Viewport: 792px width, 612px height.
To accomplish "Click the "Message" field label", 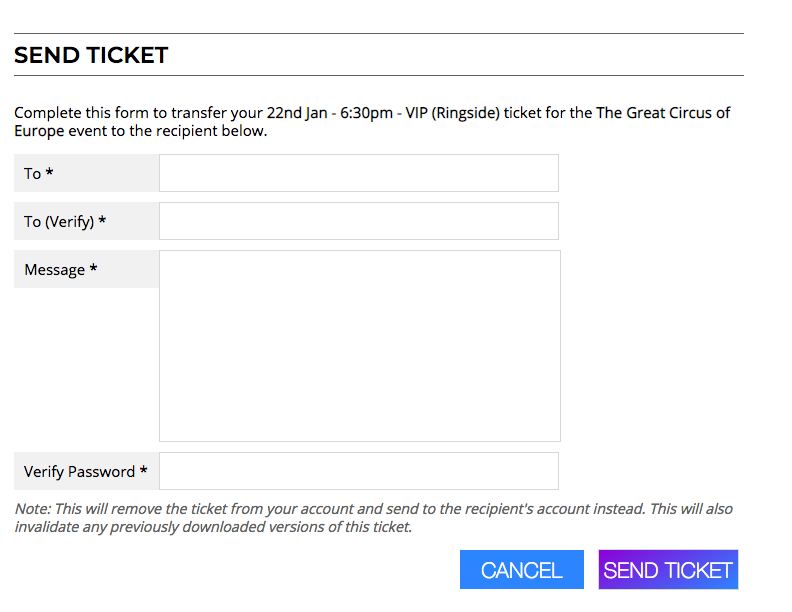I will (54, 270).
